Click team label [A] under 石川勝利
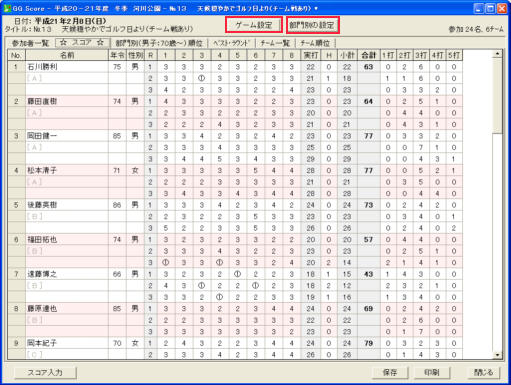This screenshot has width=511, height=385. 35,78
